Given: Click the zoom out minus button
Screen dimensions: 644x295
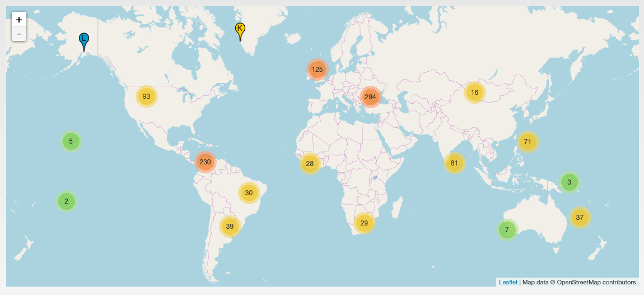Looking at the screenshot, I should coord(19,34).
